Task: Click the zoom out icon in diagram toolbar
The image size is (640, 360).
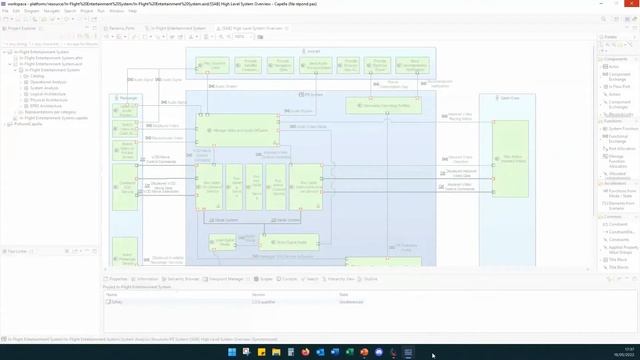Action: (228, 37)
